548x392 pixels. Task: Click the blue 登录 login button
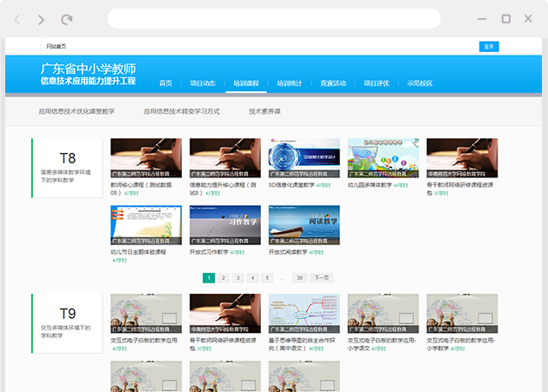click(x=489, y=46)
